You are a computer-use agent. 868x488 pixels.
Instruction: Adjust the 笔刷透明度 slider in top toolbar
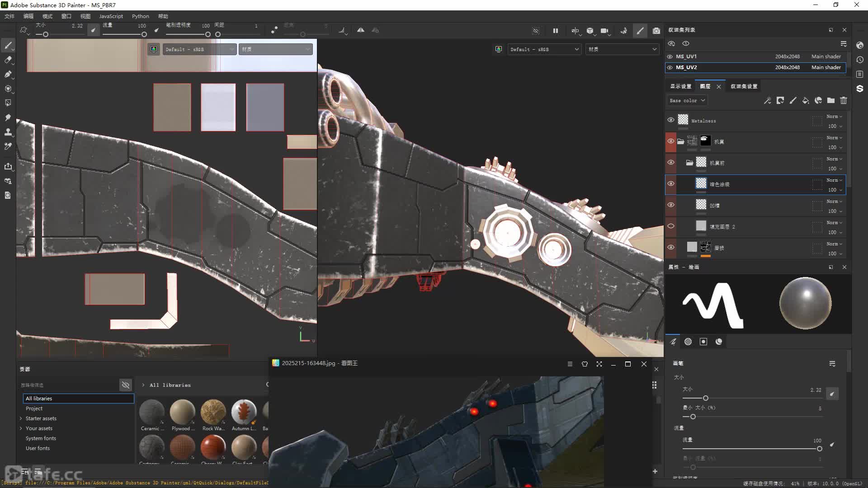[x=208, y=34]
